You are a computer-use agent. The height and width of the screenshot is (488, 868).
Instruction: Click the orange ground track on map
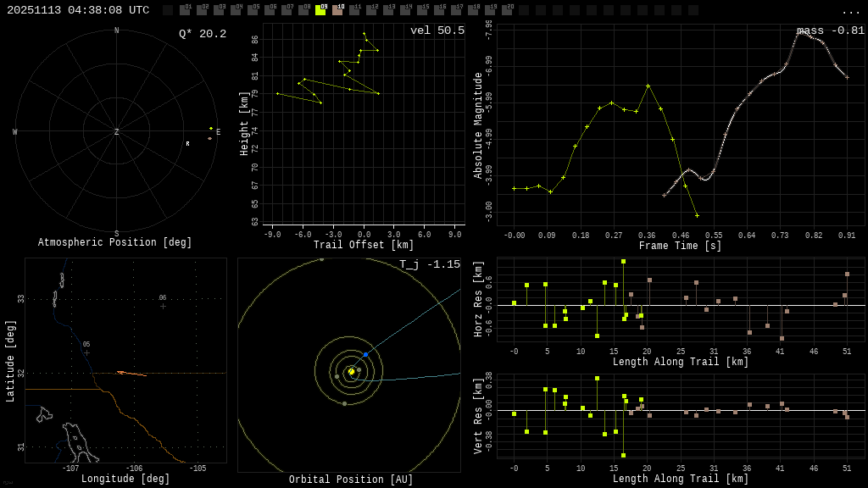point(131,374)
